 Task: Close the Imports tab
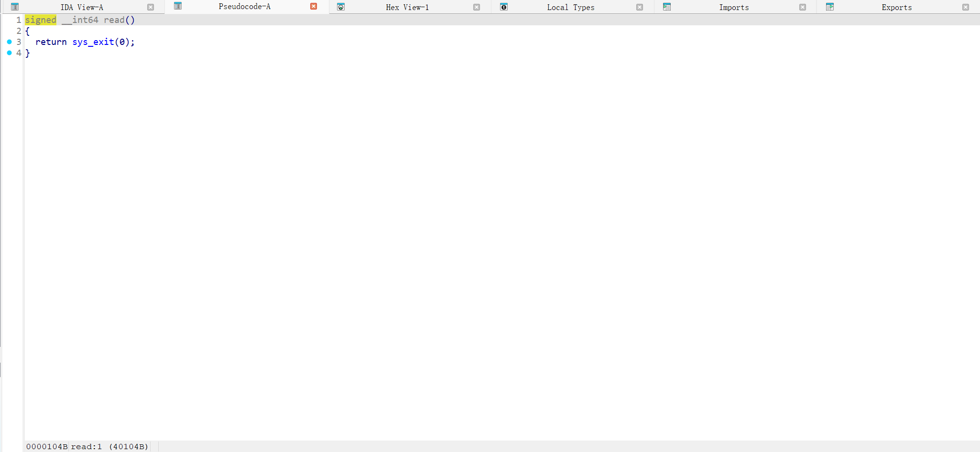[x=803, y=7]
